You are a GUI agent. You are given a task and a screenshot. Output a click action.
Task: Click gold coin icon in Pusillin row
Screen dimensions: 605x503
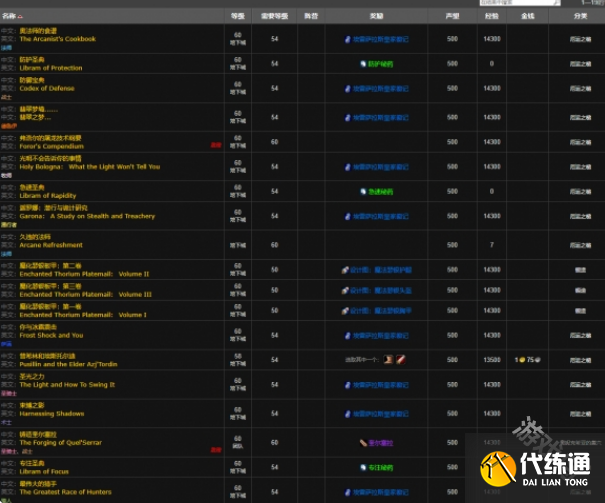(521, 359)
